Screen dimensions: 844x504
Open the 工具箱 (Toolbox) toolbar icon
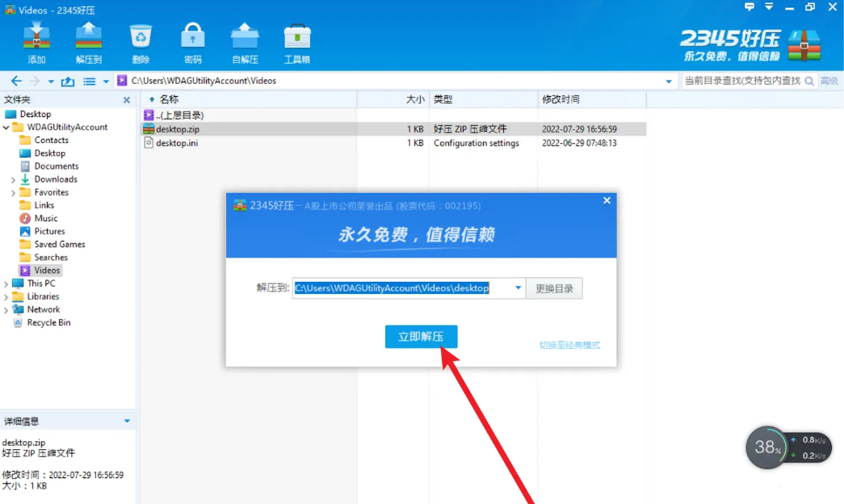(x=296, y=42)
